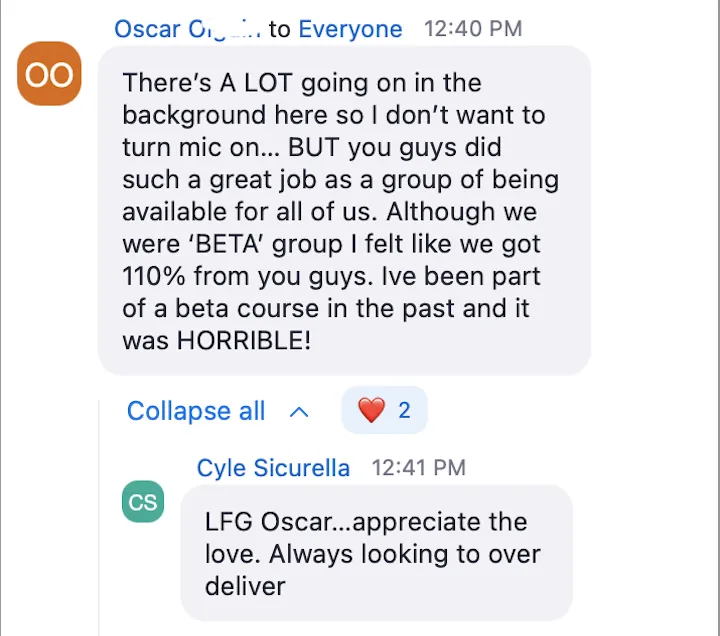Open Cyle Sicurella's name link
Image resolution: width=720 pixels, height=636 pixels.
click(273, 468)
